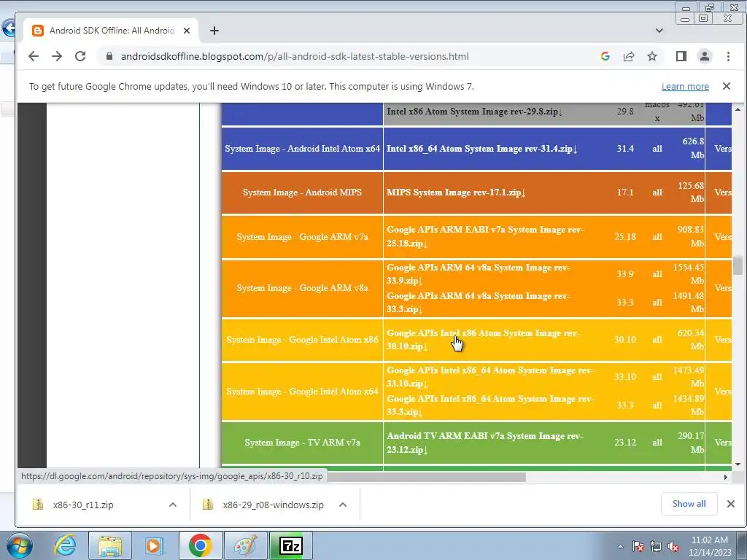
Task: Click the address bar URL
Action: point(295,56)
